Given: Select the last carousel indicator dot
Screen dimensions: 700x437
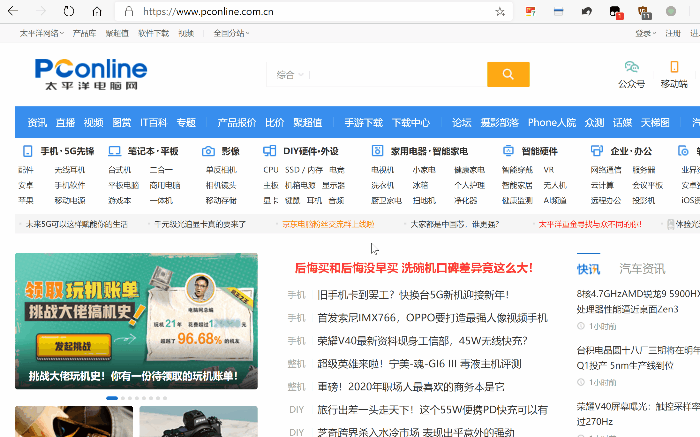Looking at the screenshot, I should click(165, 398).
